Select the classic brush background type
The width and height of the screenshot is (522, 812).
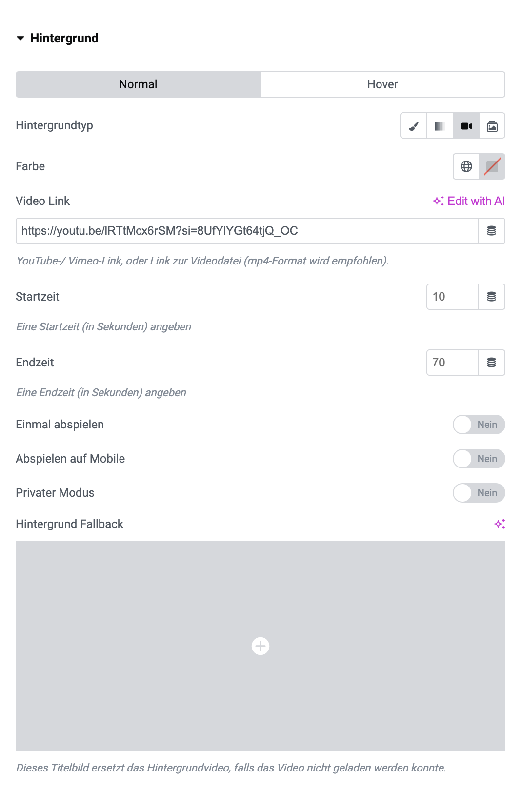pyautogui.click(x=414, y=126)
